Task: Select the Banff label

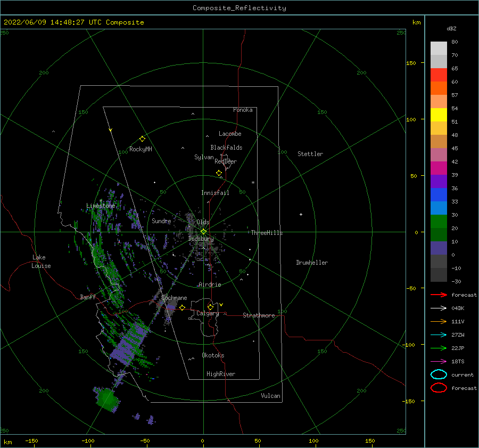Action: tap(88, 297)
